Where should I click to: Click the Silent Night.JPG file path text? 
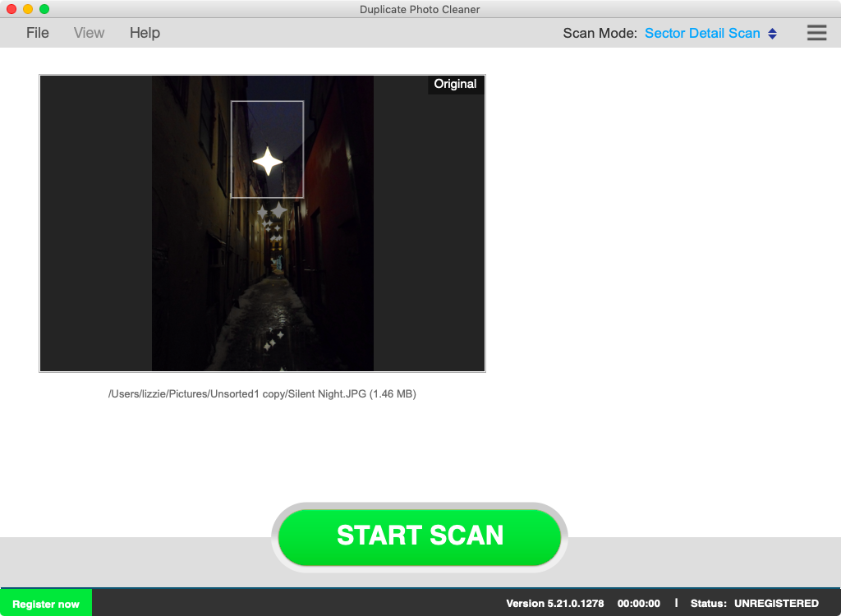pos(262,394)
